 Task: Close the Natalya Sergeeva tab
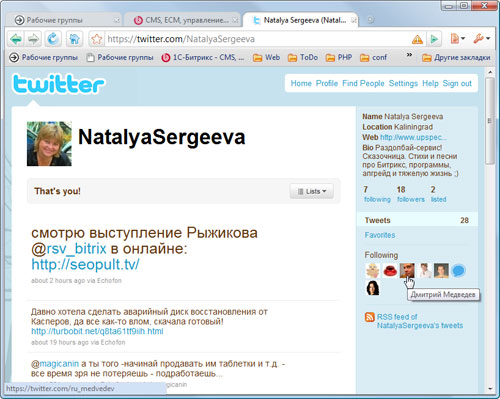(x=354, y=20)
